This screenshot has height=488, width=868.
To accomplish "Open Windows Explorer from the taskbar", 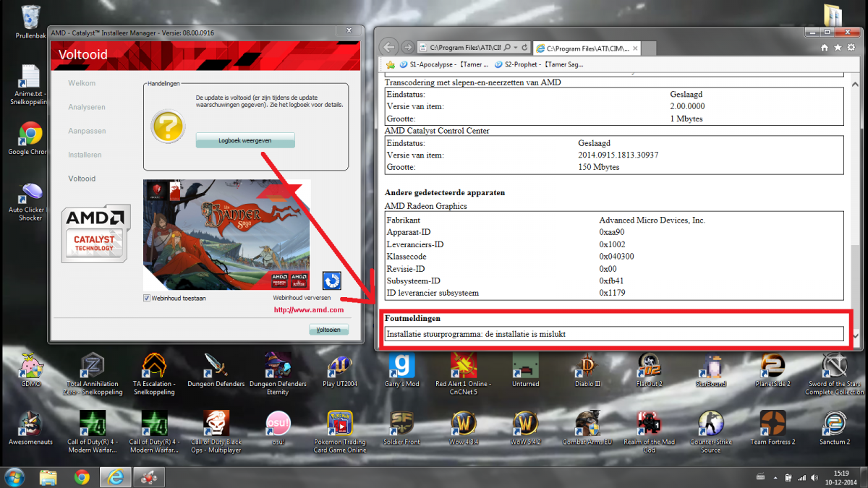I will coord(48,477).
